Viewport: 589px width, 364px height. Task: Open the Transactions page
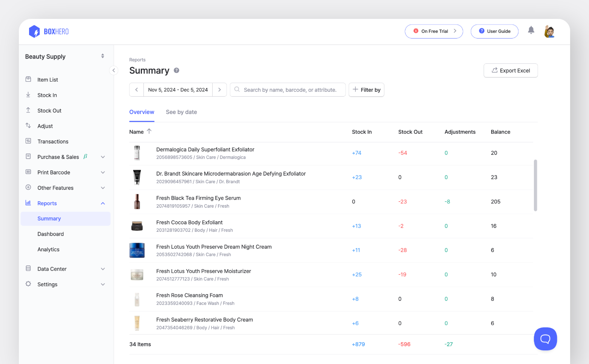tap(53, 142)
